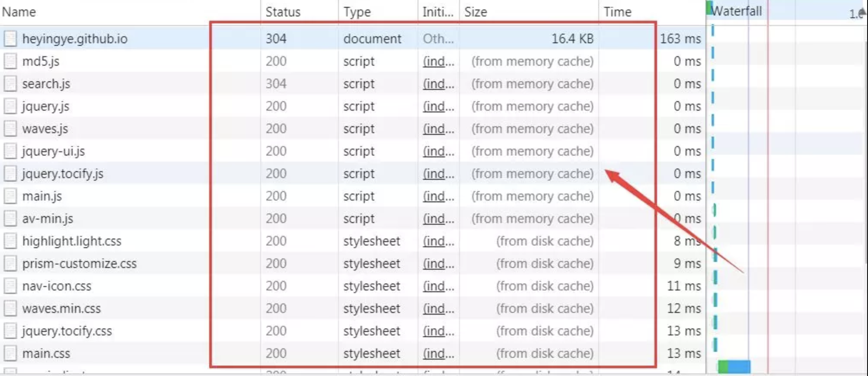
Task: Open the initiator link for main.js
Action: coord(438,196)
